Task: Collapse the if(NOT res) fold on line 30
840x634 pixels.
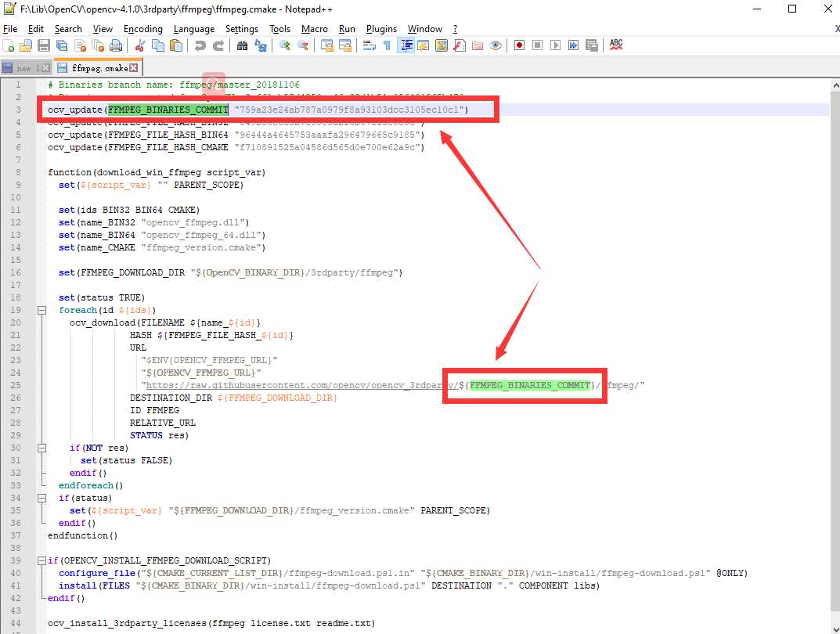Action: (x=41, y=448)
